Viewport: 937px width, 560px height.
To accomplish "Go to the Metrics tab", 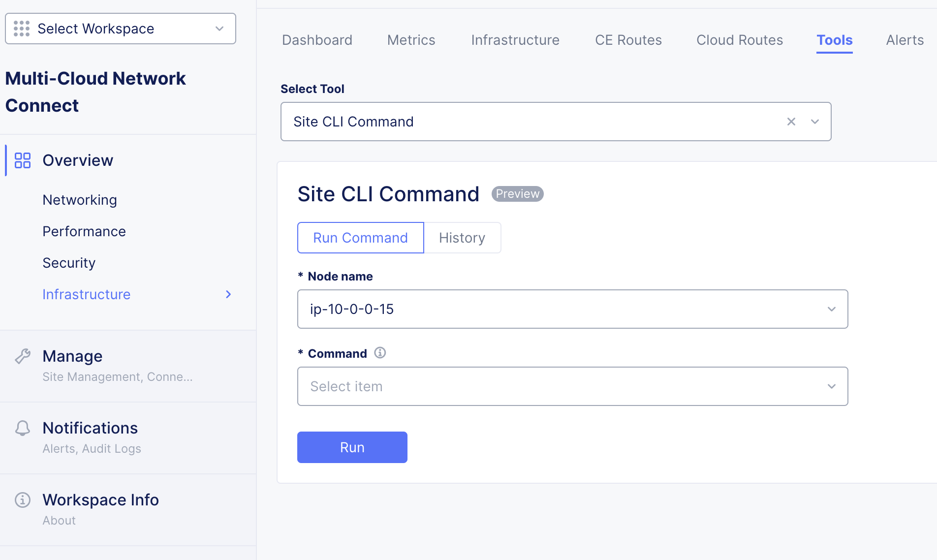I will pos(411,40).
